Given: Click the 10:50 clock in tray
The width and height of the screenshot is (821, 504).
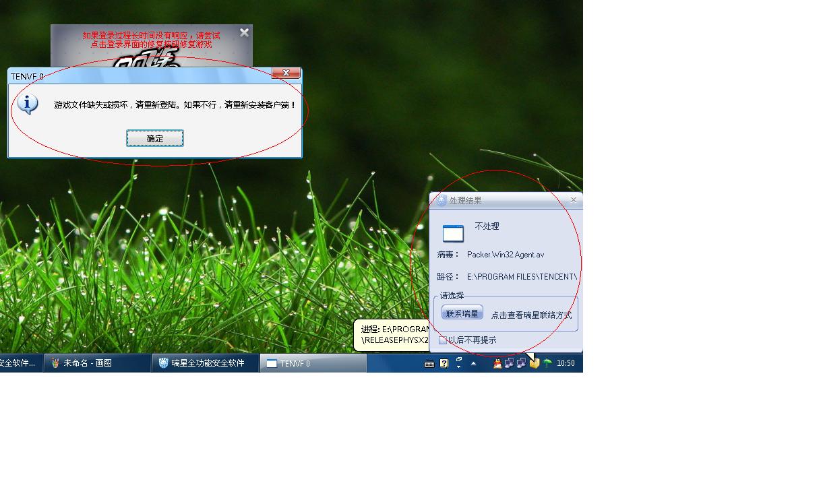Looking at the screenshot, I should click(x=566, y=363).
